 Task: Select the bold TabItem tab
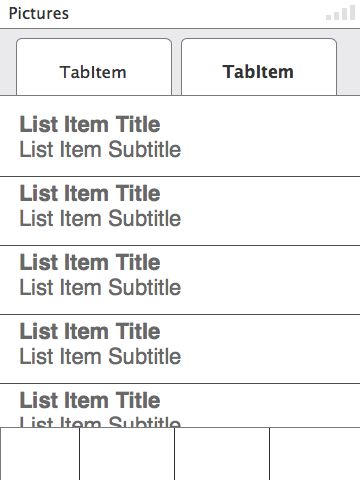[x=259, y=67]
